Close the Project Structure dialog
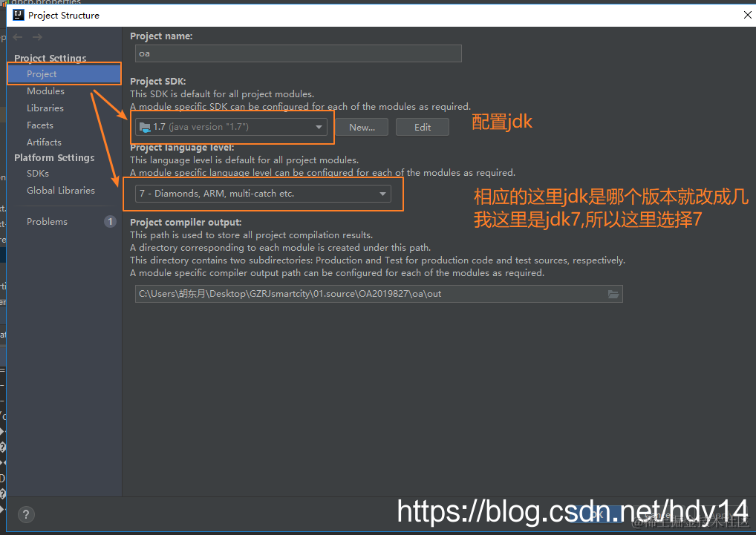 (x=747, y=15)
